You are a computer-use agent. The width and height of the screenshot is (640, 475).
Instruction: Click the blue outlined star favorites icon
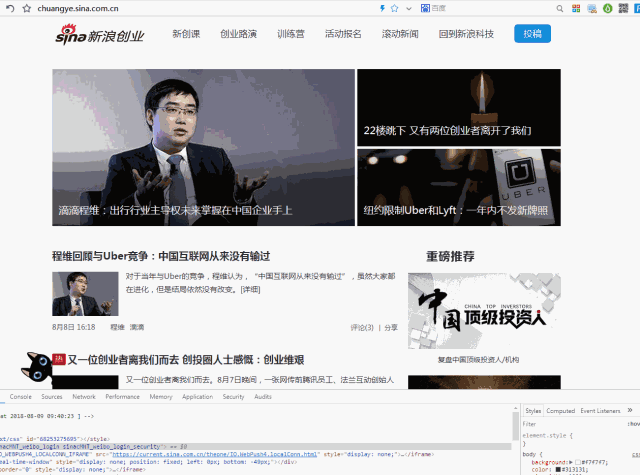click(394, 8)
